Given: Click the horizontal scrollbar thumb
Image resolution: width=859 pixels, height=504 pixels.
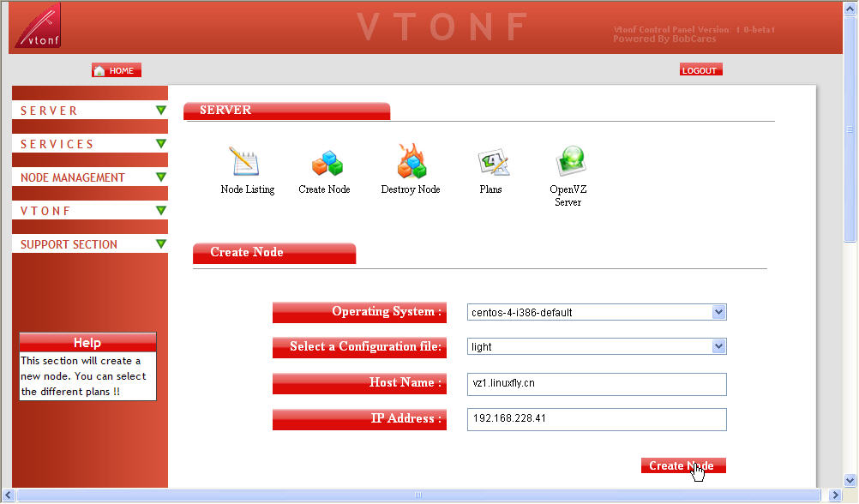Looking at the screenshot, I should coord(418,495).
